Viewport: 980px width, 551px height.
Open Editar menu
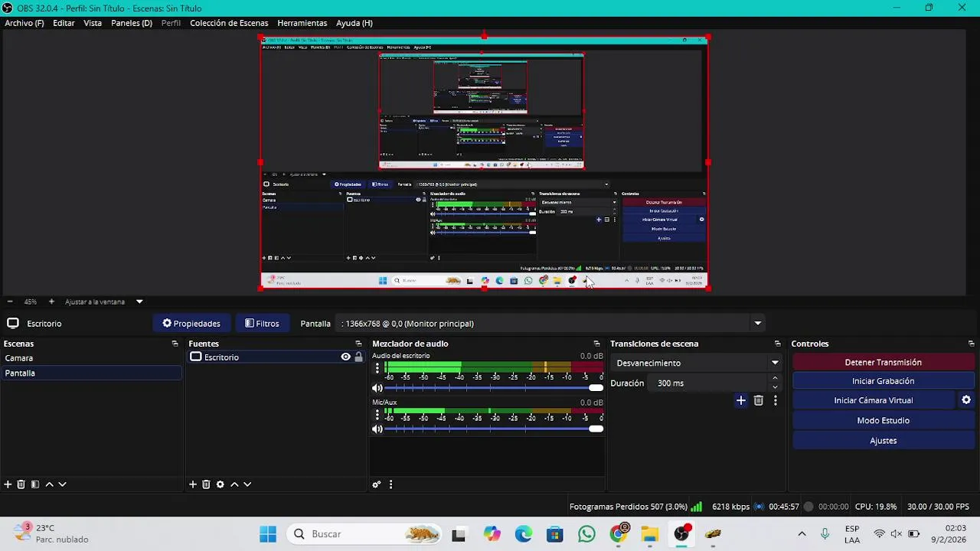tap(64, 23)
